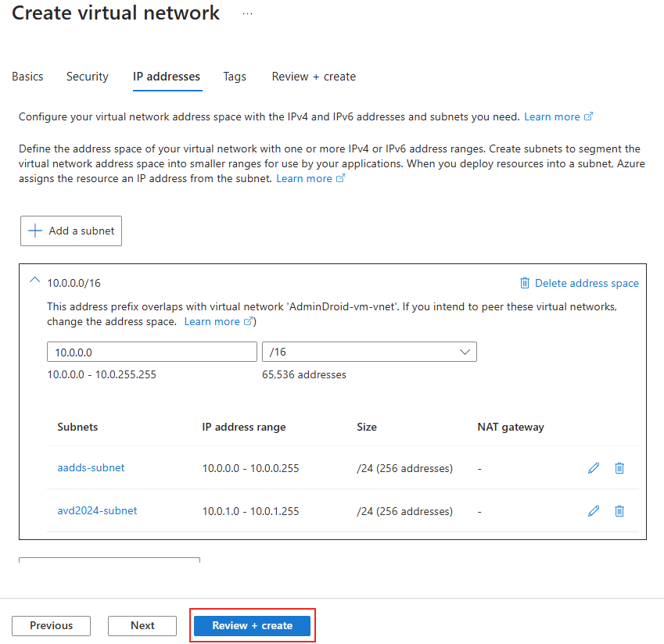Click the 10.0.0.0 - 10.0.0.255 range cell
664x644 pixels.
click(x=251, y=468)
